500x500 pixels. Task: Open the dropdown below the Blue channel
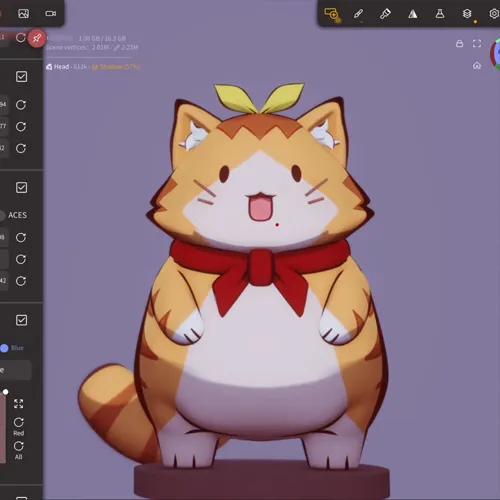click(16, 370)
